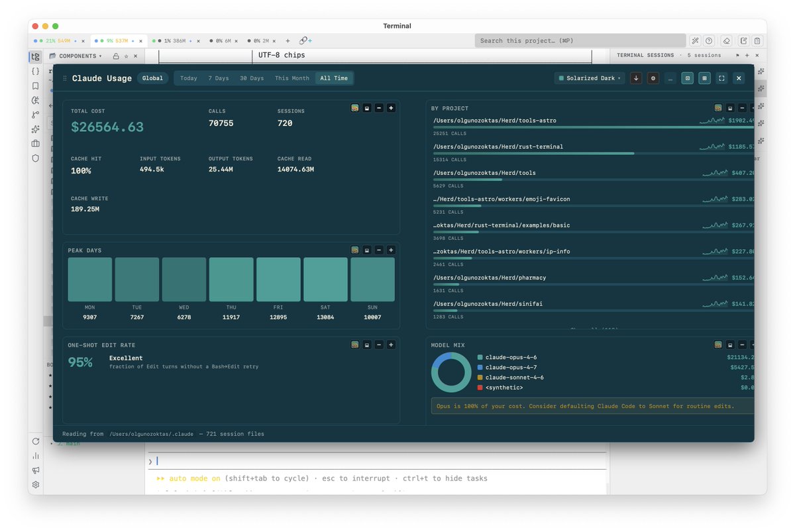
Task: Click the bar chart icon in the left sidebar
Action: point(35,456)
